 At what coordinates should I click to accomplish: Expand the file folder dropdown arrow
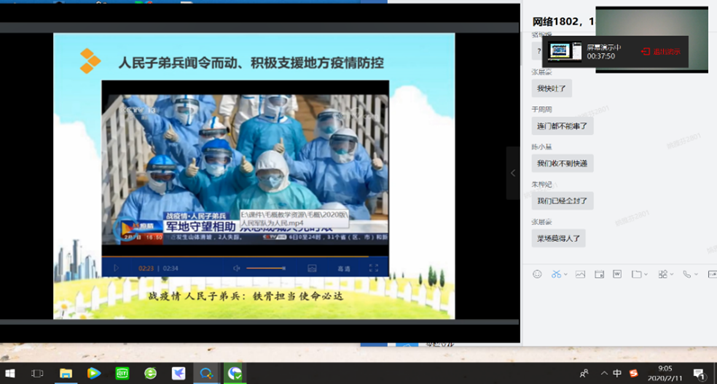(x=646, y=275)
